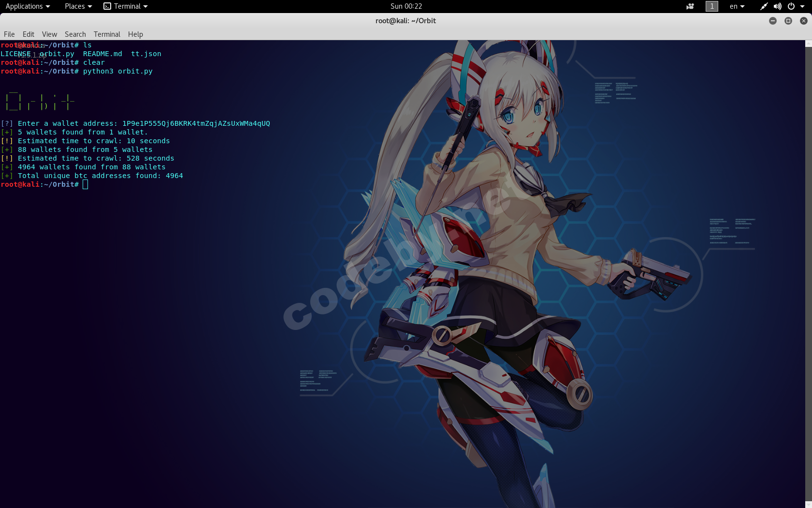Maximize the root@kali terminal window

tap(788, 21)
